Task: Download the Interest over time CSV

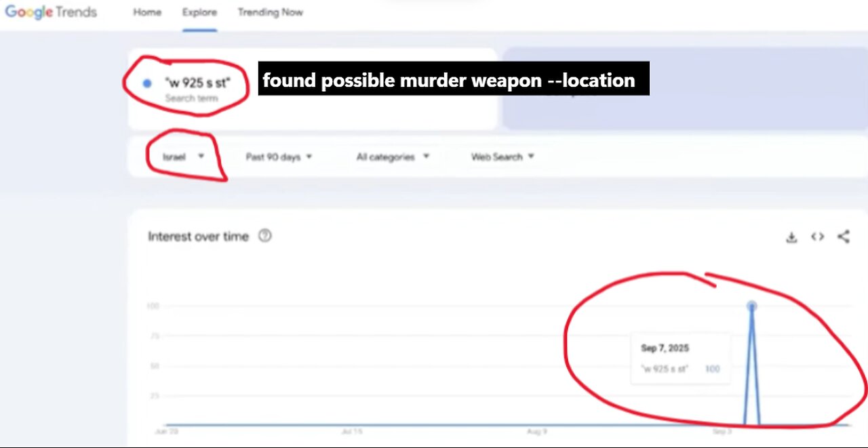Action: point(791,237)
